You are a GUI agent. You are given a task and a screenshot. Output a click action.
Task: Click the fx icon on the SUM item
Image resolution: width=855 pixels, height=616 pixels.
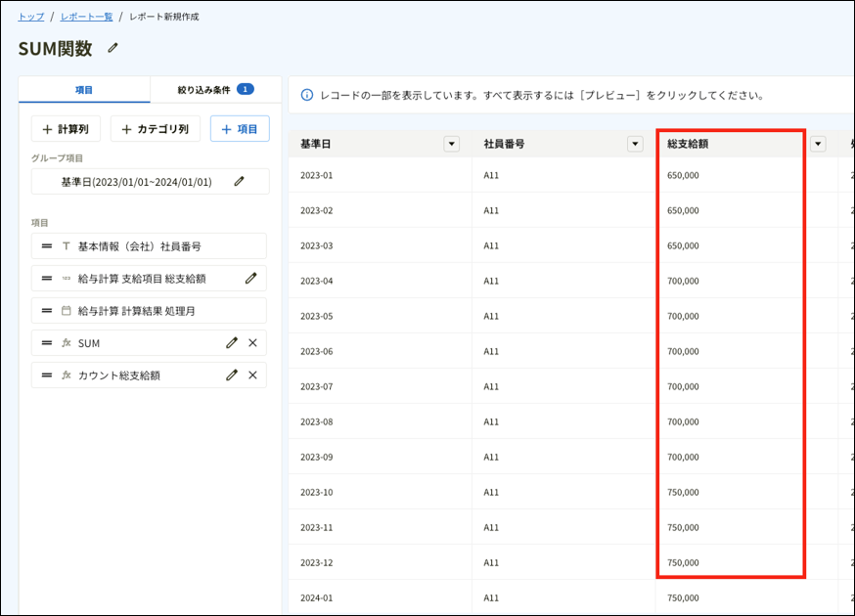(66, 342)
